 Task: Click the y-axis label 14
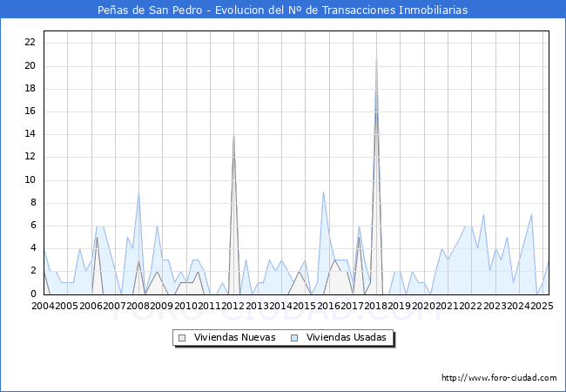(30, 134)
